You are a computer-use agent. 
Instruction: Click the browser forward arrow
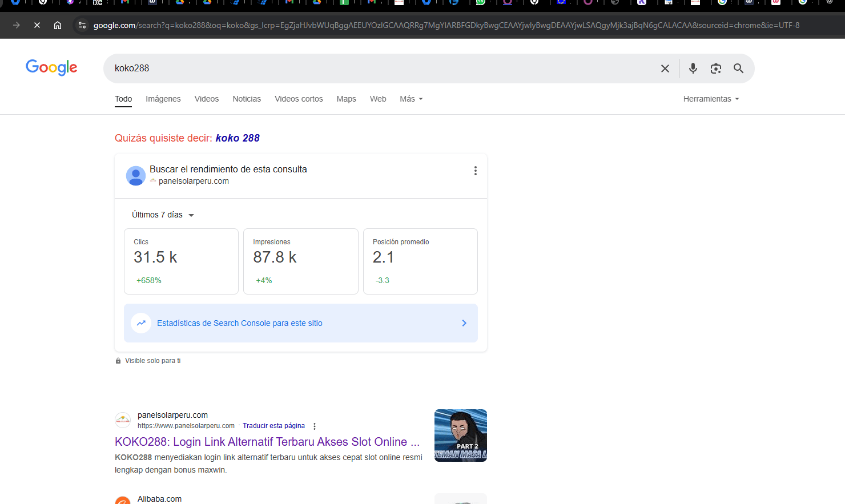[x=17, y=25]
